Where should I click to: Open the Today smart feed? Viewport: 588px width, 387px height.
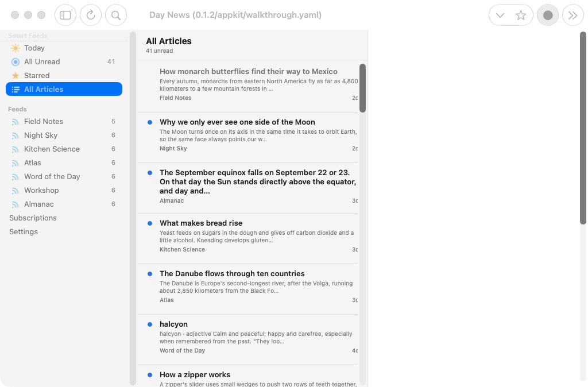point(64,48)
